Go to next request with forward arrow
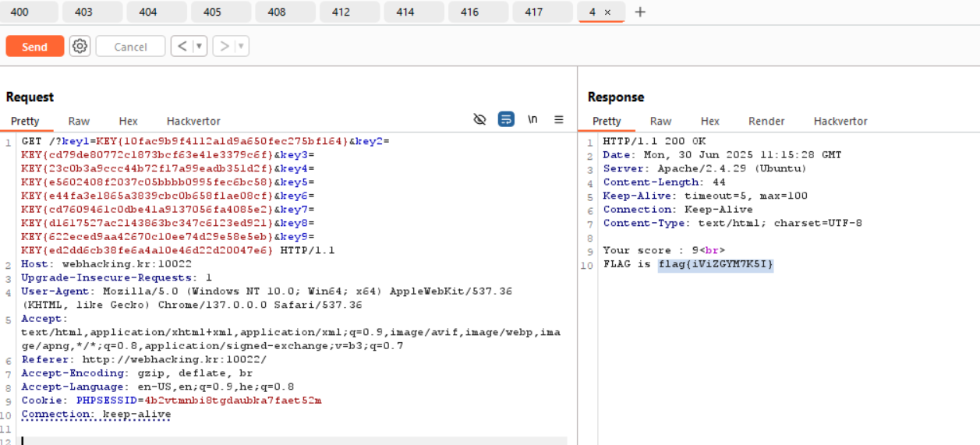The image size is (980, 445). [225, 46]
